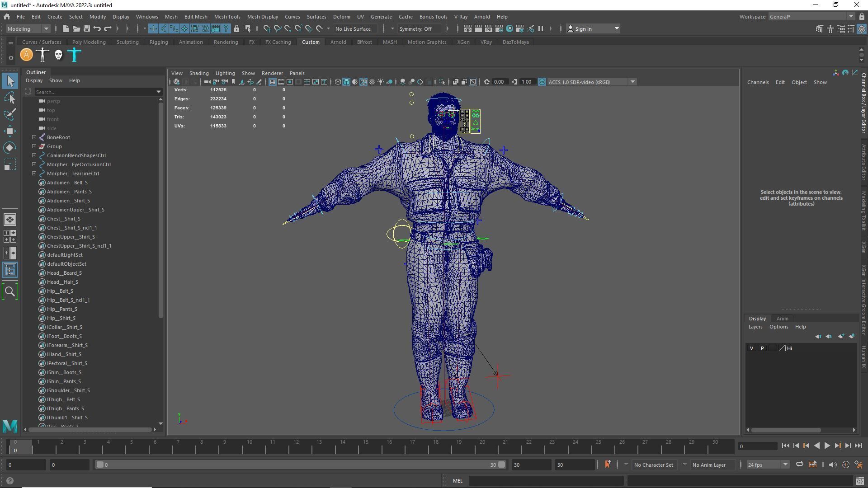Click four-view layout icon
The image size is (868, 488).
tap(10, 236)
